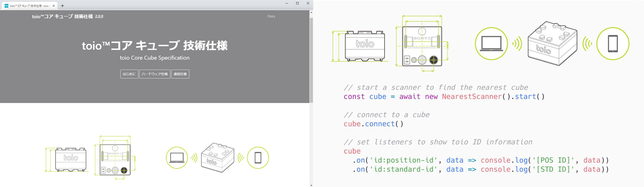Open a new browser tab
The width and height of the screenshot is (644, 187).
62,6
